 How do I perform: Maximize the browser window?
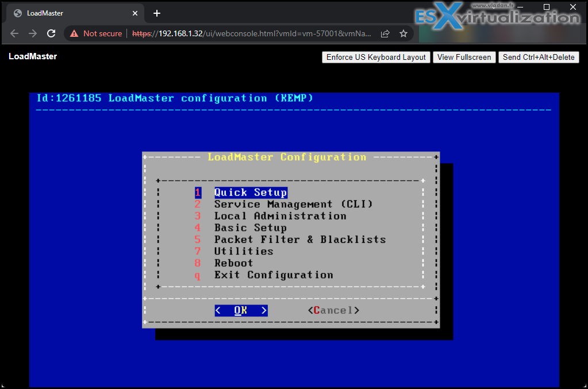click(547, 7)
